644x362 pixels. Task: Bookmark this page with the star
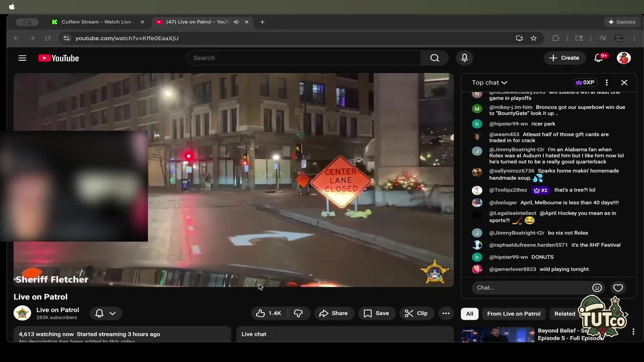click(534, 38)
